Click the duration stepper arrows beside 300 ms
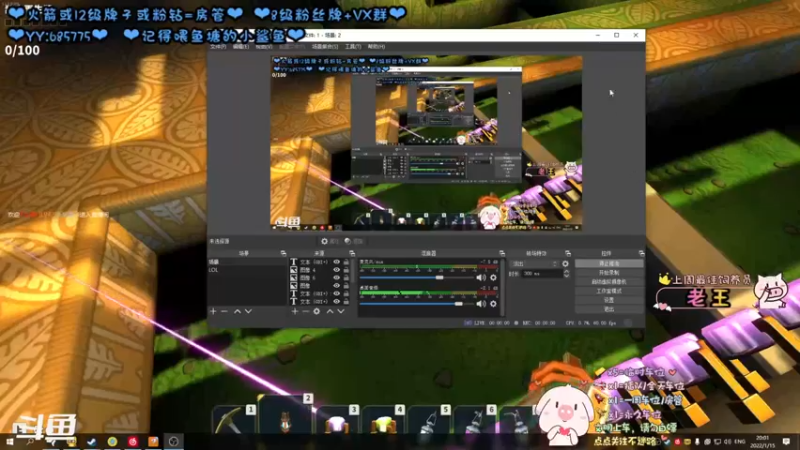 [x=566, y=274]
